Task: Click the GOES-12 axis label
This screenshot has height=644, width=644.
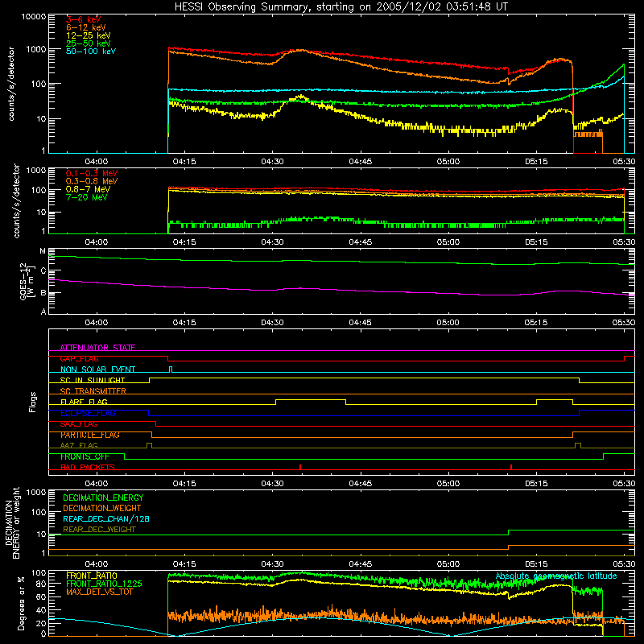Action: coord(26,281)
